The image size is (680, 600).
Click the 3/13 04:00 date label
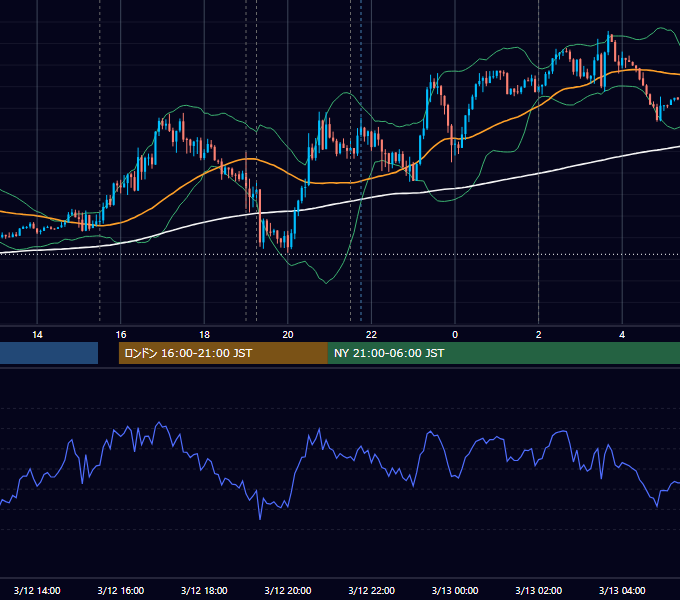(622, 590)
